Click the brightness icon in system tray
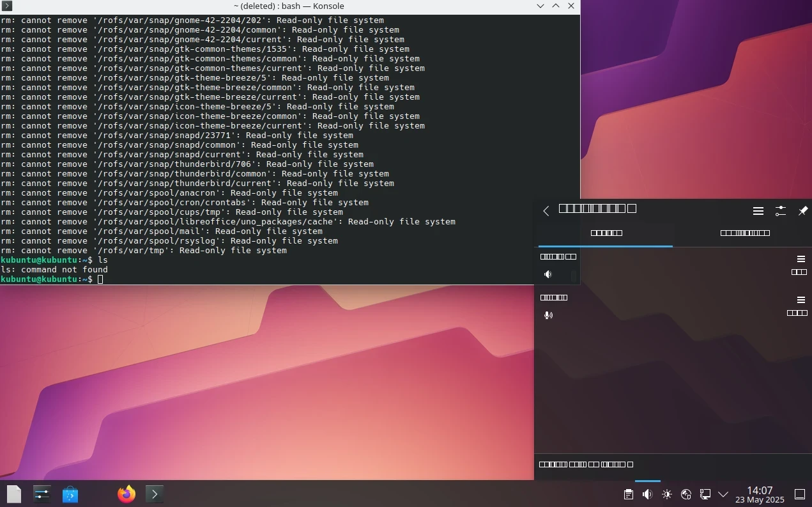This screenshot has width=812, height=507. click(x=667, y=494)
